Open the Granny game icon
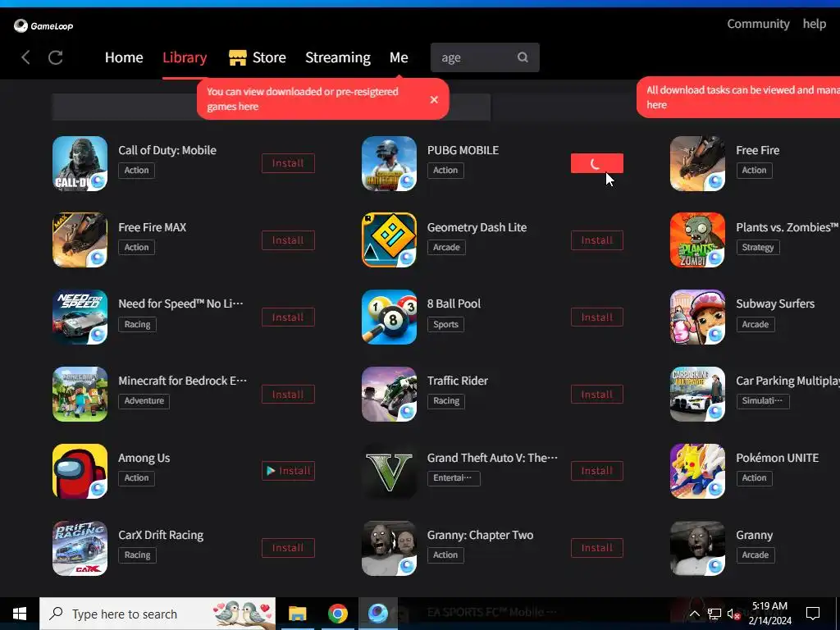The image size is (840, 630). pyautogui.click(x=697, y=548)
